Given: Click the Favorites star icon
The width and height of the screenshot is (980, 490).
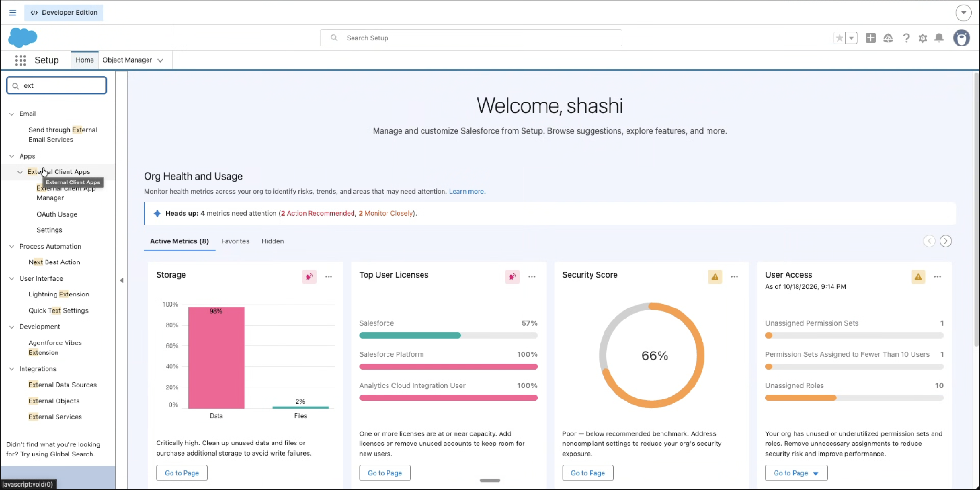Looking at the screenshot, I should pyautogui.click(x=839, y=38).
